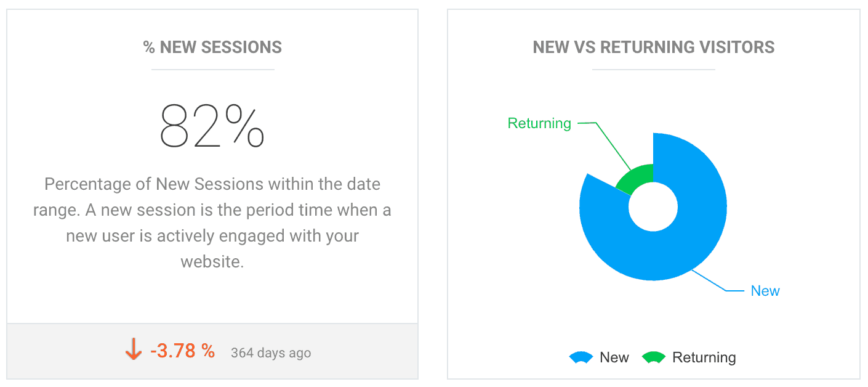The image size is (868, 387).
Task: Click the -3.78 % change value
Action: 182,351
